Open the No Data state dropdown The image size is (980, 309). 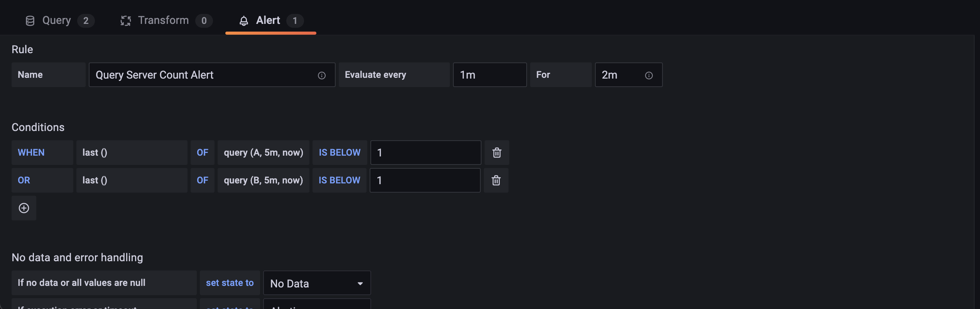(316, 284)
